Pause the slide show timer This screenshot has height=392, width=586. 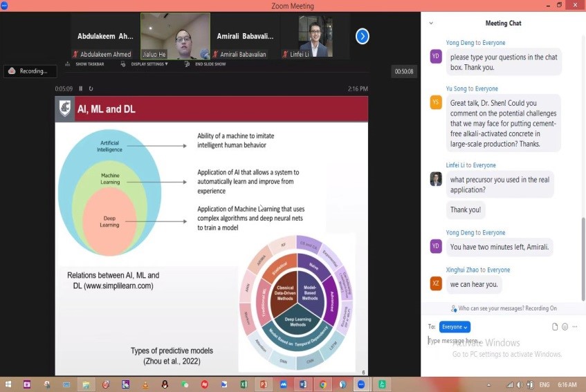click(80, 88)
